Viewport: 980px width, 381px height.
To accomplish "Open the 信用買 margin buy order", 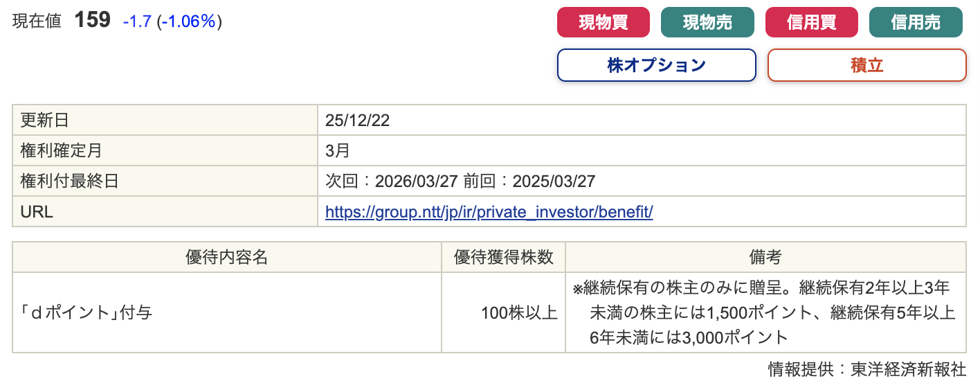I will pyautogui.click(x=811, y=22).
